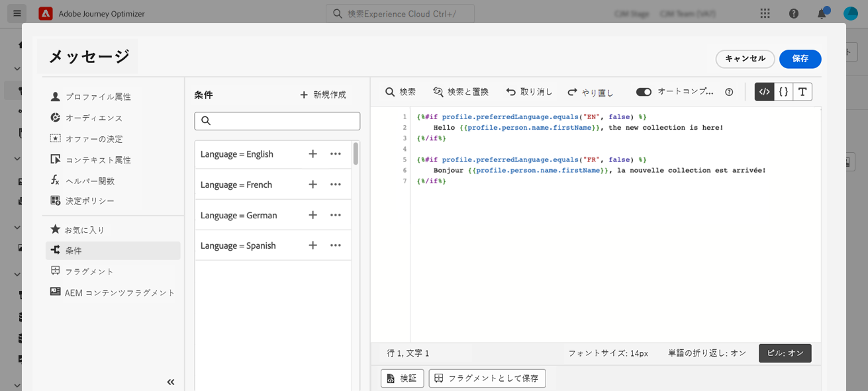Collapse the left panel with double chevron

coord(171,382)
